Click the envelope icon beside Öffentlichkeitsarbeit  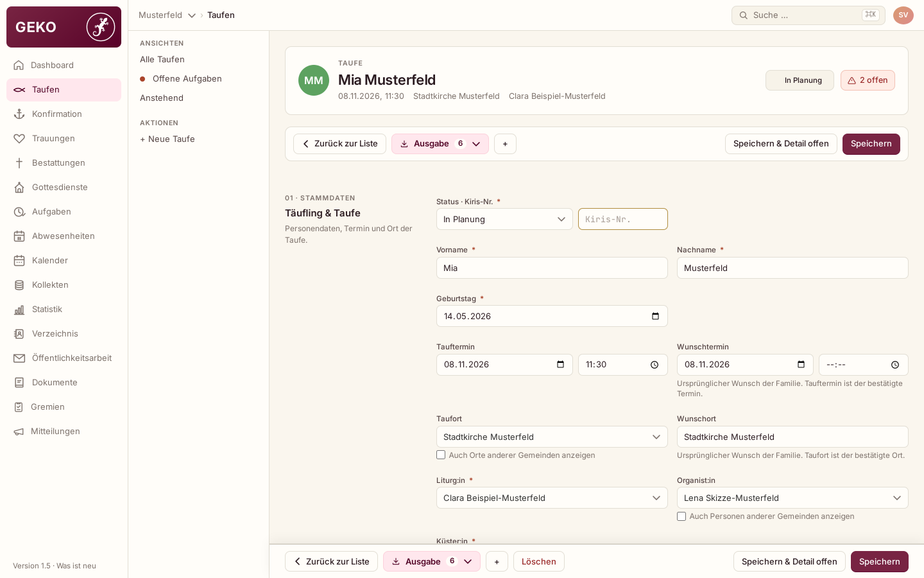click(19, 358)
